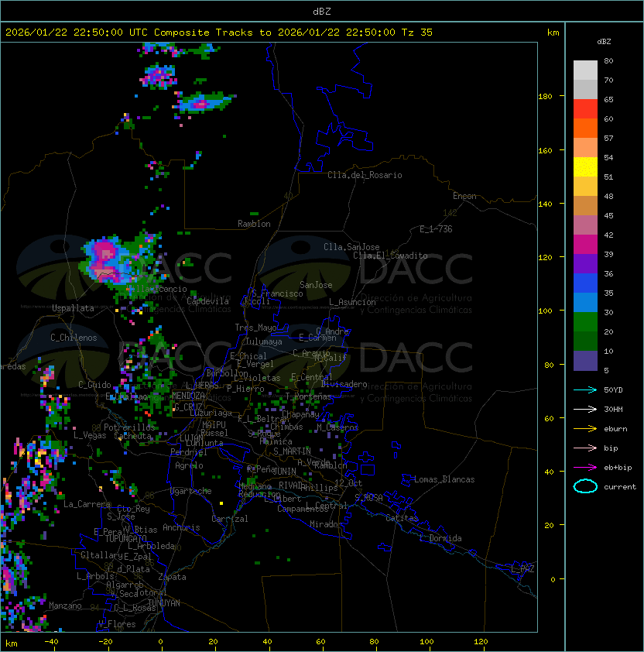This screenshot has height=652, width=644.
Task: Select the bright yellow 51-54 dBZ swatch
Action: 585,167
